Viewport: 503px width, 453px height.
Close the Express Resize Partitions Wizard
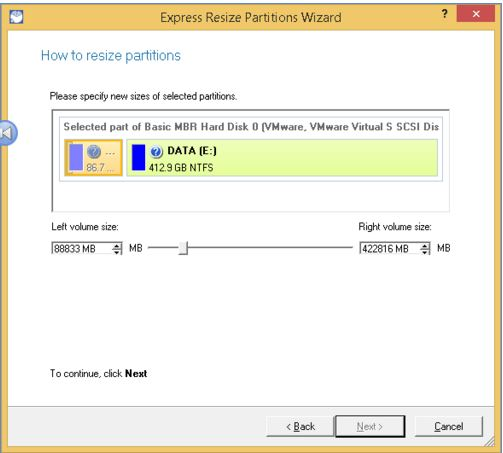click(x=476, y=14)
